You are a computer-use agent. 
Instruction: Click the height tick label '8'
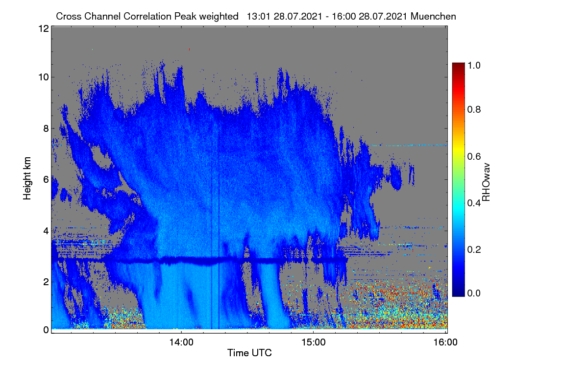coord(46,128)
